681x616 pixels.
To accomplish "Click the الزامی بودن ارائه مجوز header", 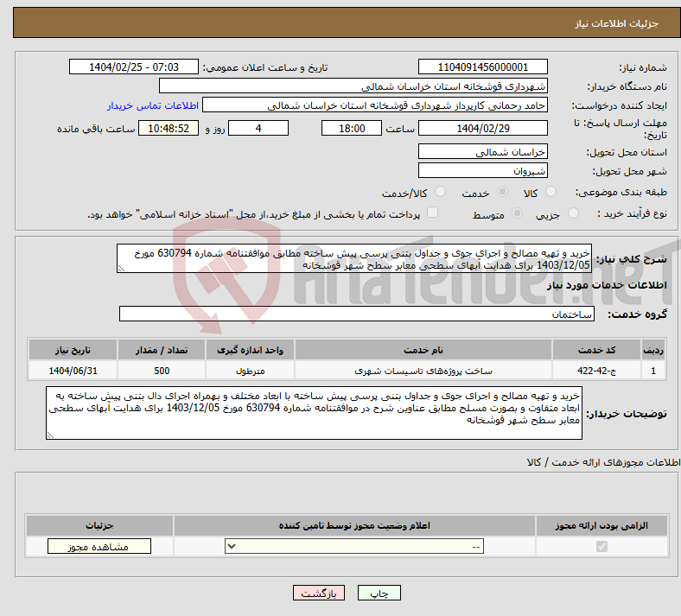I will click(x=601, y=525).
